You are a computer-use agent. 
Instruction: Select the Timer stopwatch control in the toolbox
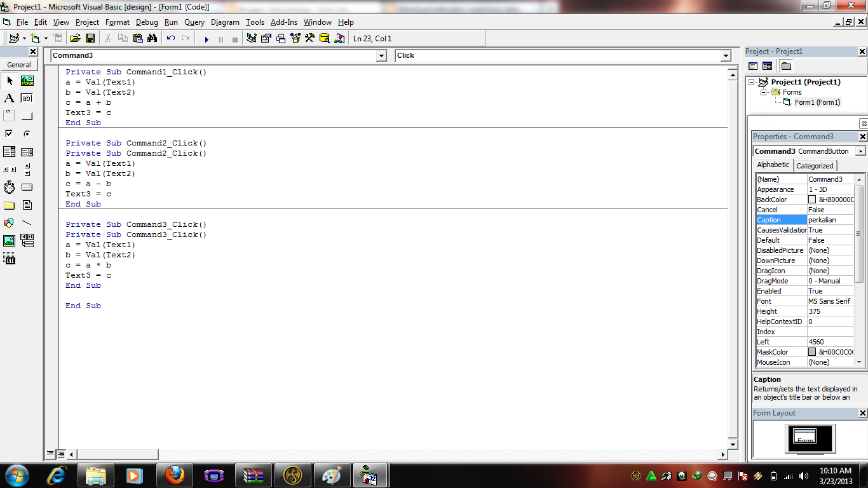point(10,187)
